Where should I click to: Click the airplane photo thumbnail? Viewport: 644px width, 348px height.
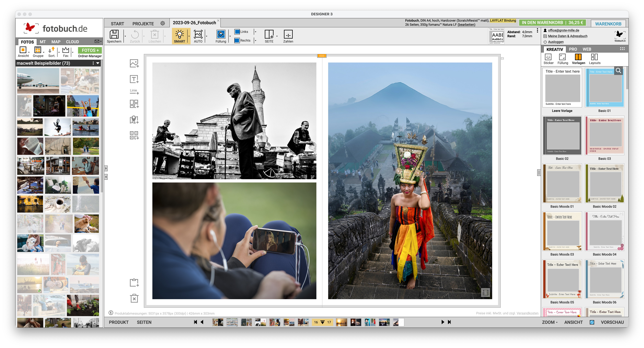38,81
